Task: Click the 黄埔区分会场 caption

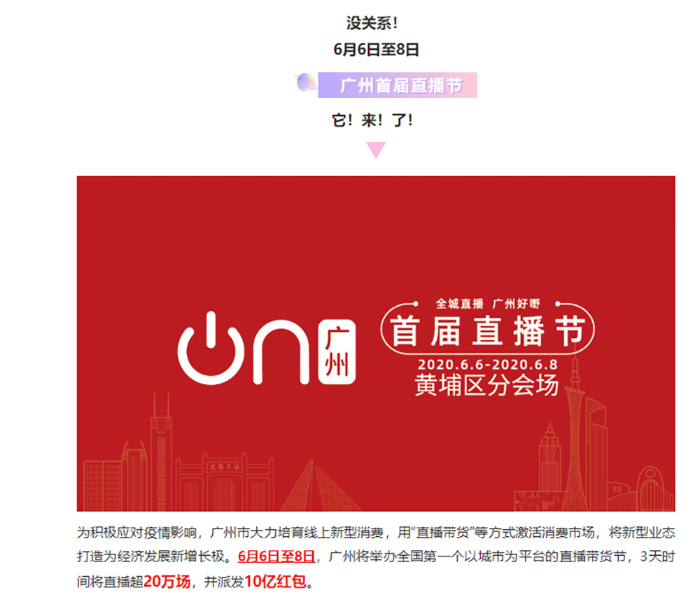Action: point(486,385)
